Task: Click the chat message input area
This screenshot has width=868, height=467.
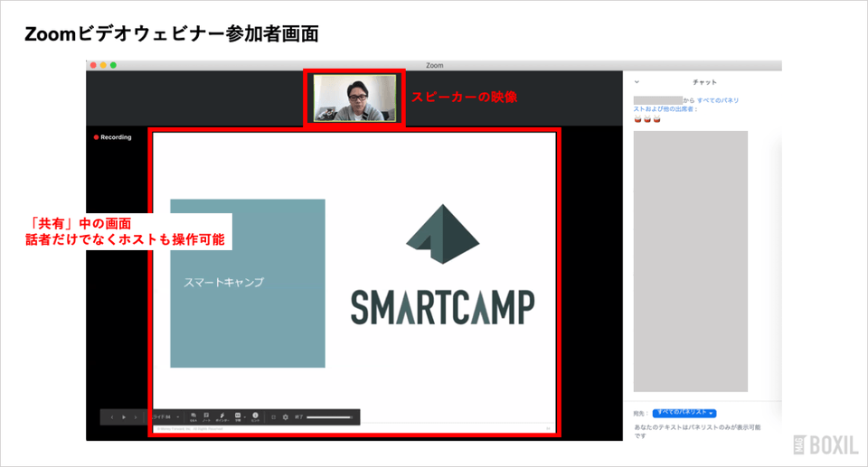Action: click(701, 431)
